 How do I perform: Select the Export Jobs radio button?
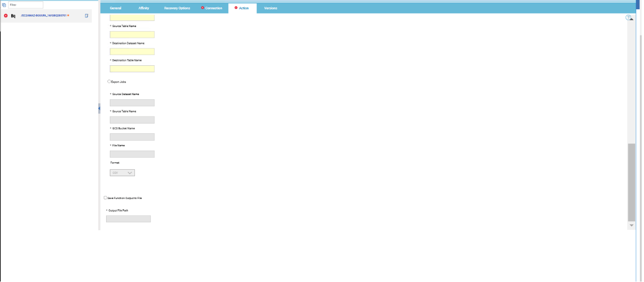(109, 82)
